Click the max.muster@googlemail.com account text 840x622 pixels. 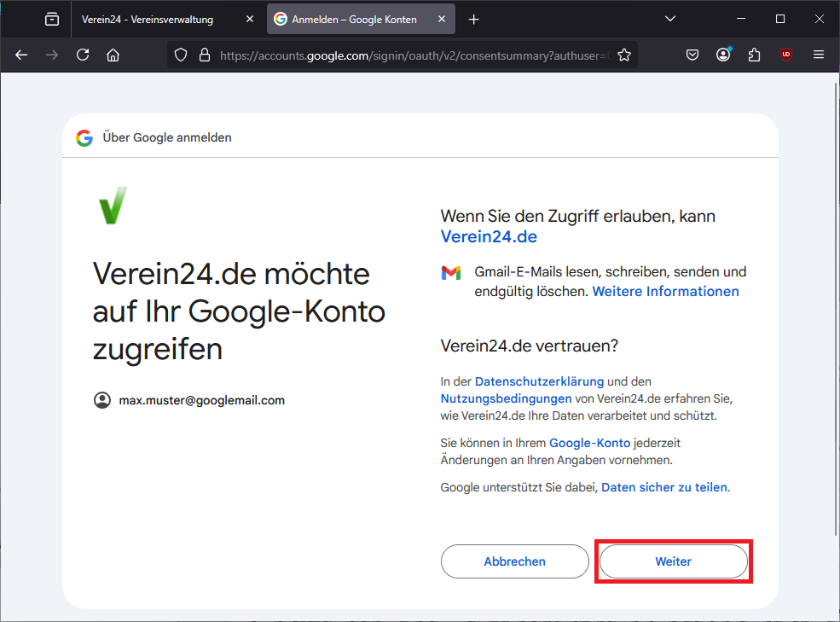coord(201,400)
